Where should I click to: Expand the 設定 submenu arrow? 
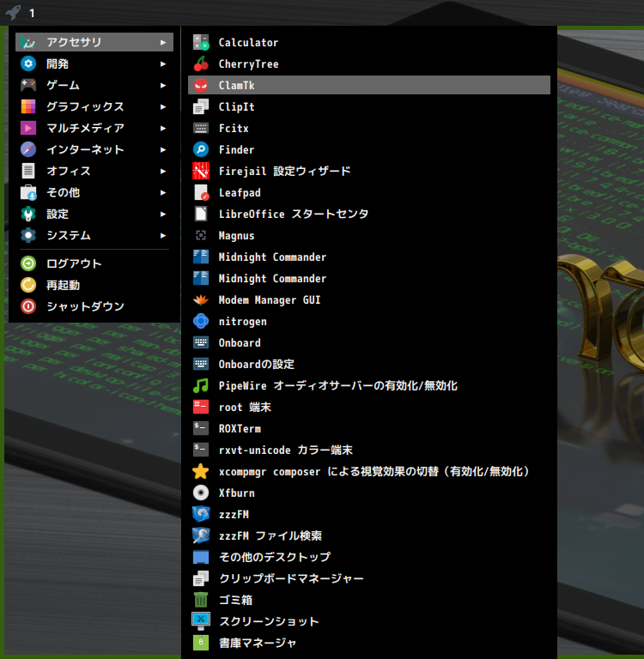pyautogui.click(x=163, y=214)
